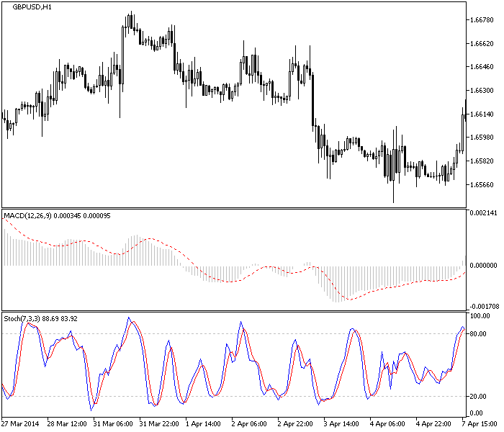The image size is (504, 432).
Task: Select the 1 Apr 14:00 time marker
Action: click(x=206, y=424)
